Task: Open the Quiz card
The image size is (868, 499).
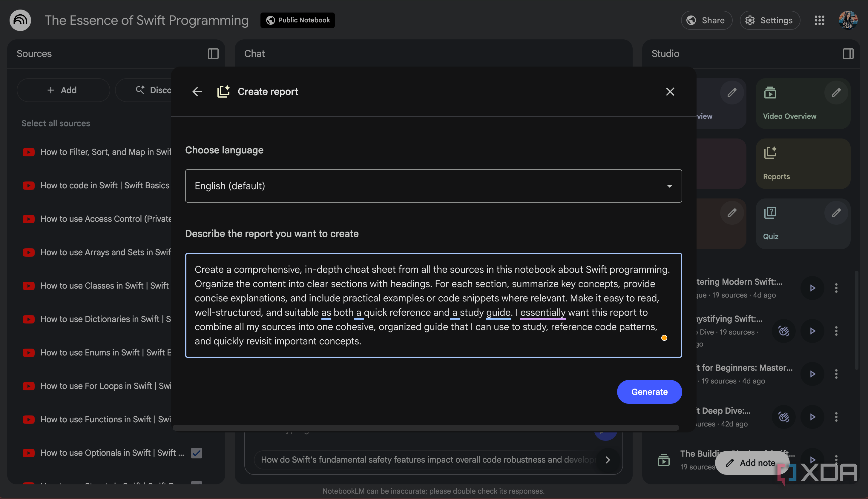Action: (803, 224)
